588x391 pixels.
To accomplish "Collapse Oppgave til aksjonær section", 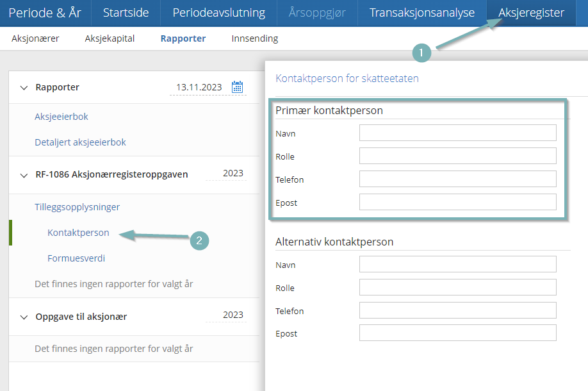I will tap(24, 317).
